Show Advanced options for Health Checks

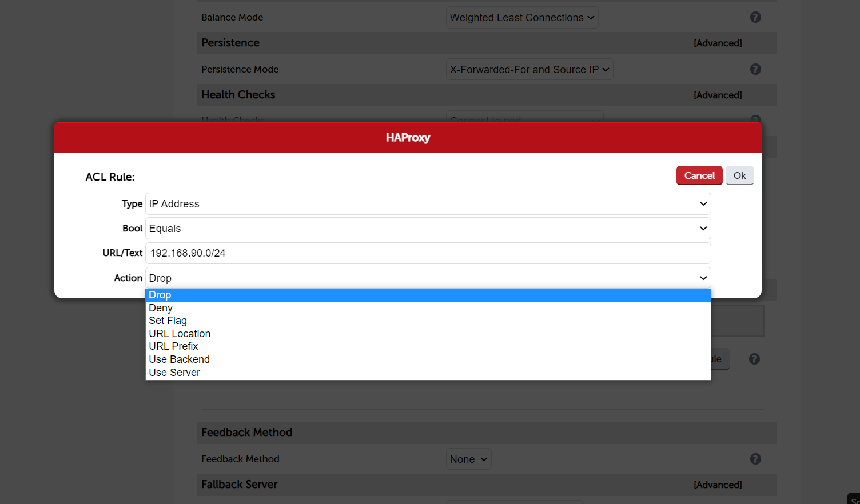tap(718, 95)
